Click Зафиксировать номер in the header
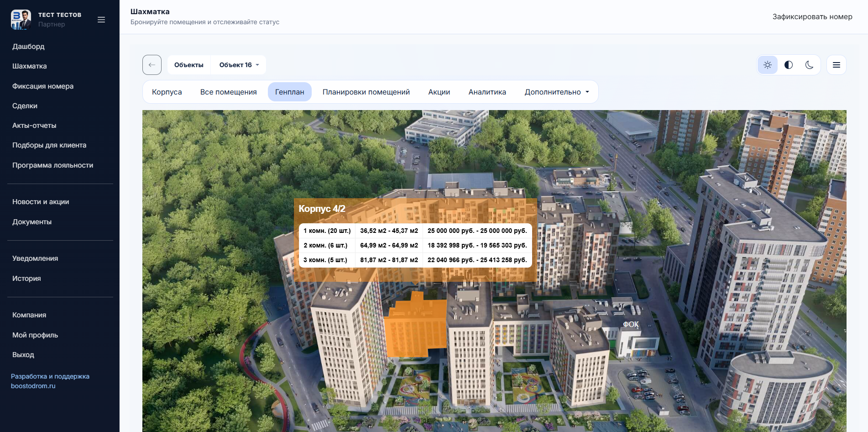This screenshot has height=432, width=868. (x=812, y=17)
